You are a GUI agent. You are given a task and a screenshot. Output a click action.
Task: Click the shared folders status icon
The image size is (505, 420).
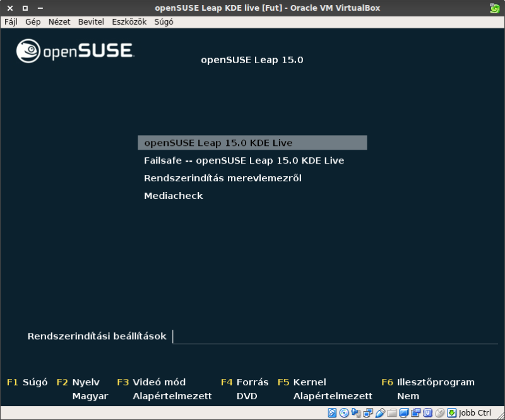coord(392,412)
